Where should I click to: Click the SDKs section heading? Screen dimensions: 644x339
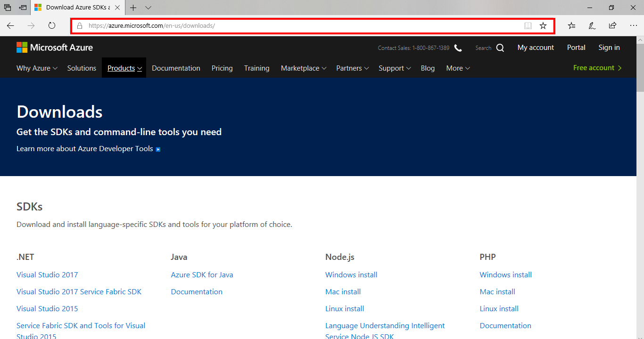click(30, 207)
